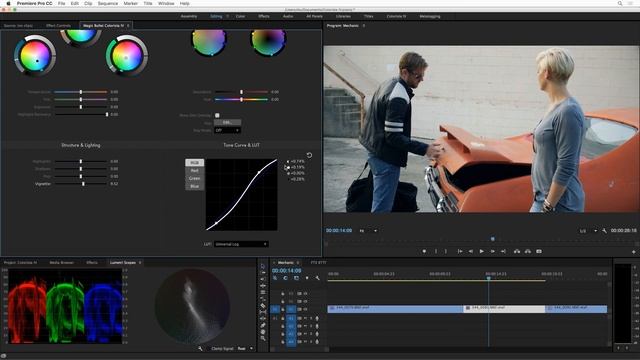
Task: Open the Lumetri Scopes panel menu
Action: 140,262
